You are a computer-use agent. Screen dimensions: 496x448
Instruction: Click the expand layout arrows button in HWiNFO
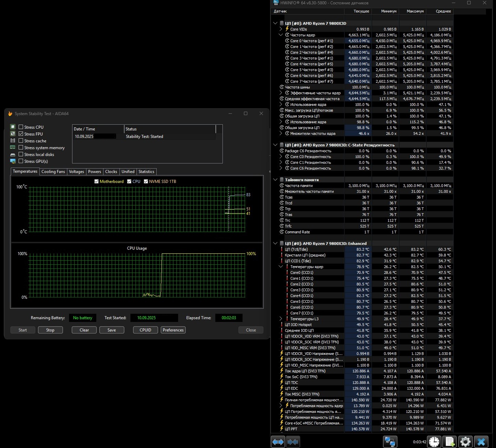(x=278, y=442)
